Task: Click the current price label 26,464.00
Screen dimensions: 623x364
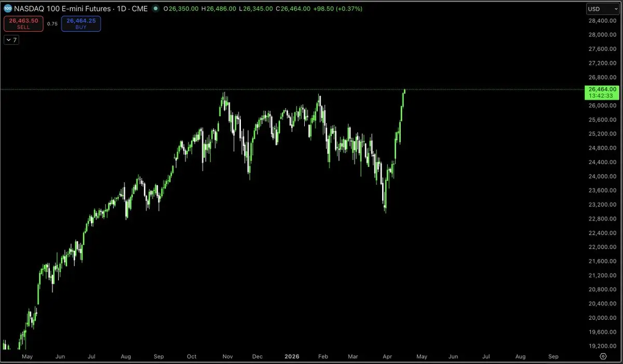Action: tap(602, 89)
